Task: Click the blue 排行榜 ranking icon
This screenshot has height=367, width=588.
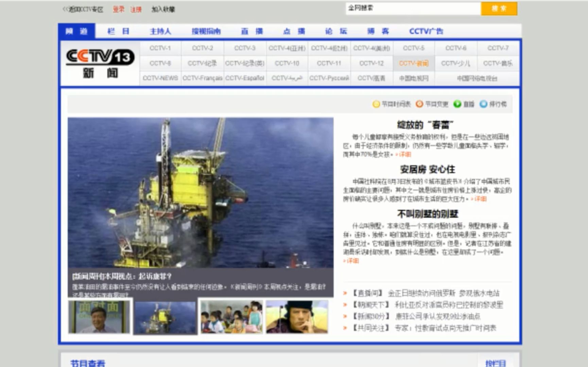Action: coord(483,104)
